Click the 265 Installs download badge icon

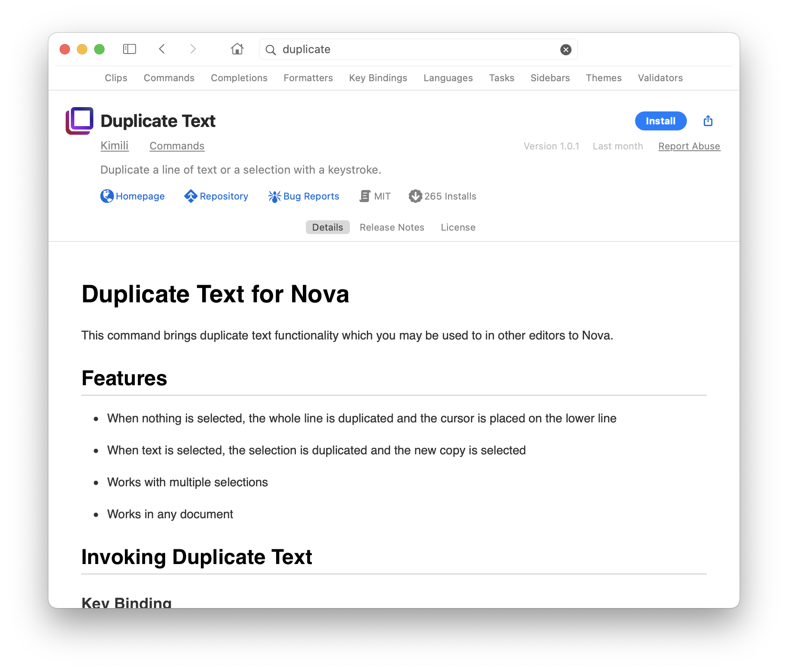click(415, 196)
